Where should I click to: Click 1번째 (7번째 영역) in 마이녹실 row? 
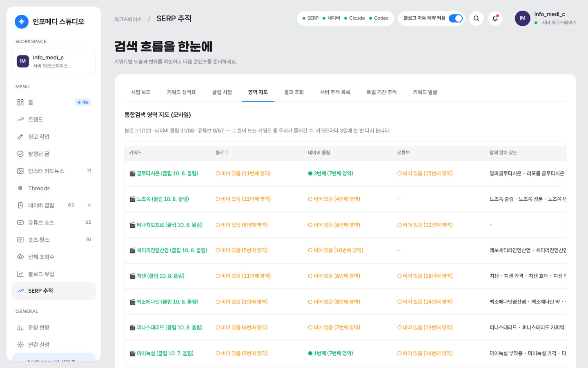[331, 353]
